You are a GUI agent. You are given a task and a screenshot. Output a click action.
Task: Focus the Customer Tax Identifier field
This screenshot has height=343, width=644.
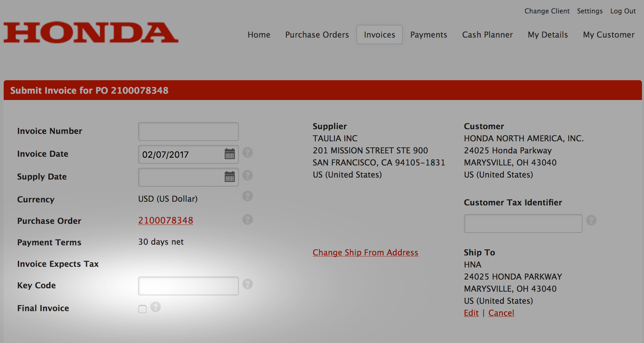click(523, 224)
